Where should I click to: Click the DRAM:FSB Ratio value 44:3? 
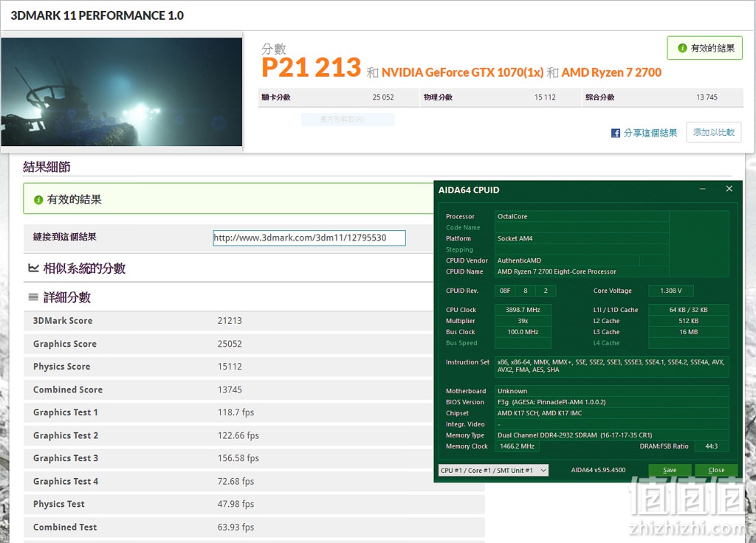[711, 446]
